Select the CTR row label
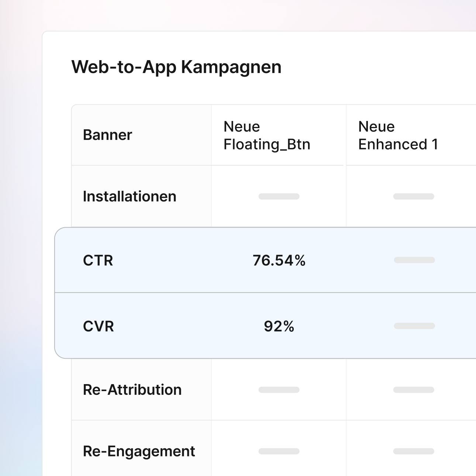 [98, 261]
